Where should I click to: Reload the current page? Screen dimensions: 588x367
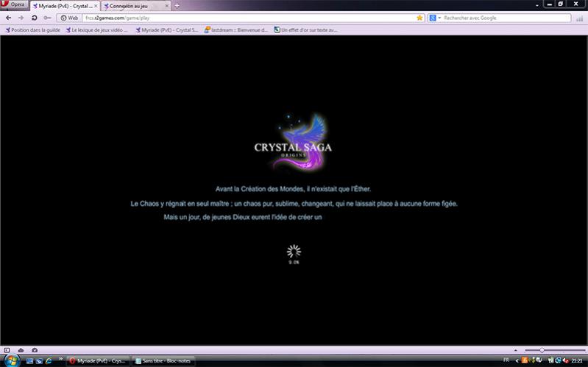point(34,18)
